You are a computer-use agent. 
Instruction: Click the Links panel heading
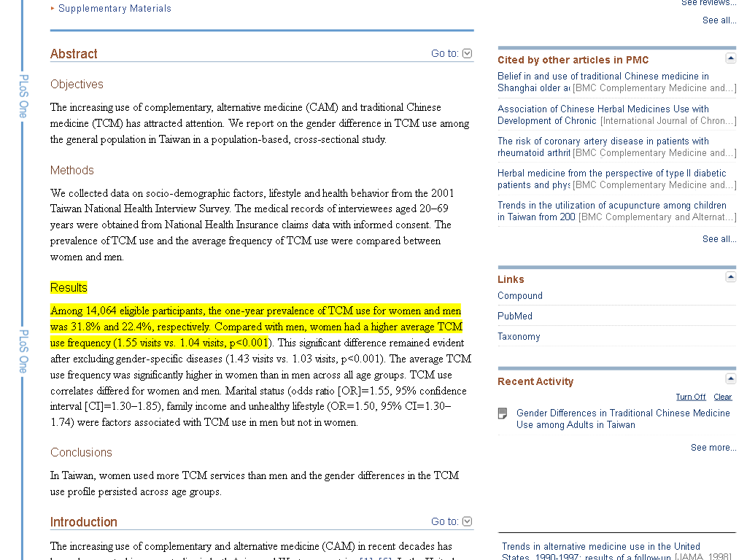point(511,279)
